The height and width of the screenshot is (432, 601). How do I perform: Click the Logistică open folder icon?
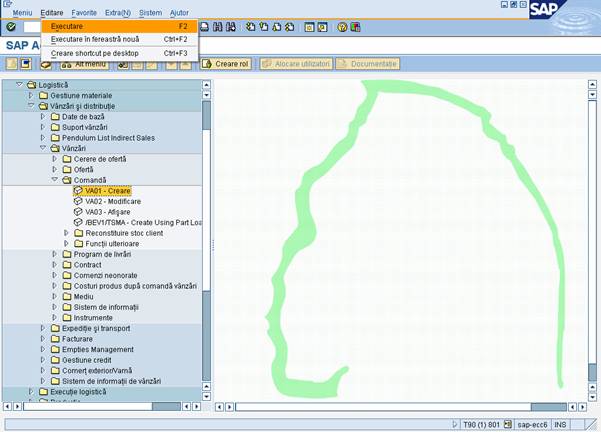[32, 85]
